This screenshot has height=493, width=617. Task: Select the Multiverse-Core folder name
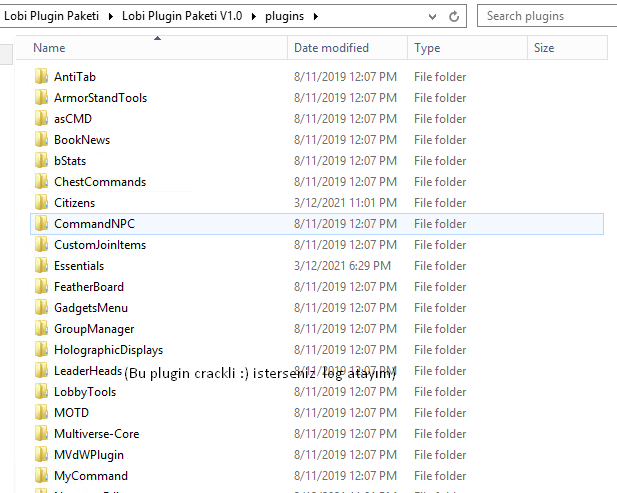(96, 434)
